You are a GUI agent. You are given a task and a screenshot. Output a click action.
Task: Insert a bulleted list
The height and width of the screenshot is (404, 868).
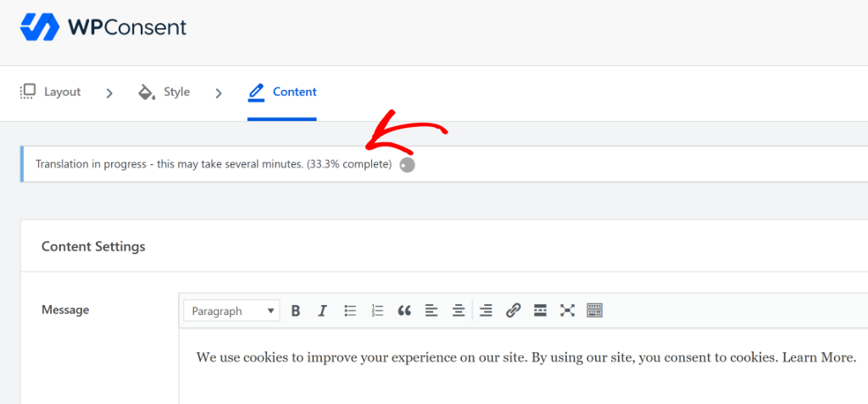pos(350,311)
